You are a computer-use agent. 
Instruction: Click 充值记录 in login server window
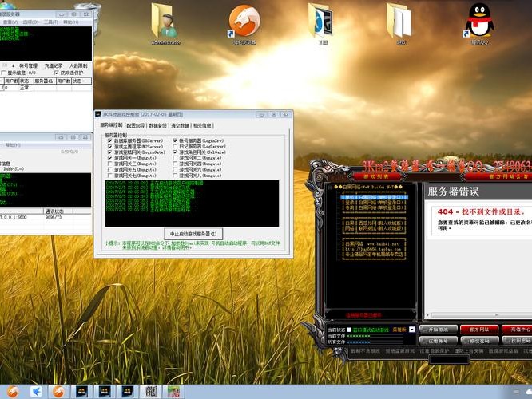tap(54, 65)
